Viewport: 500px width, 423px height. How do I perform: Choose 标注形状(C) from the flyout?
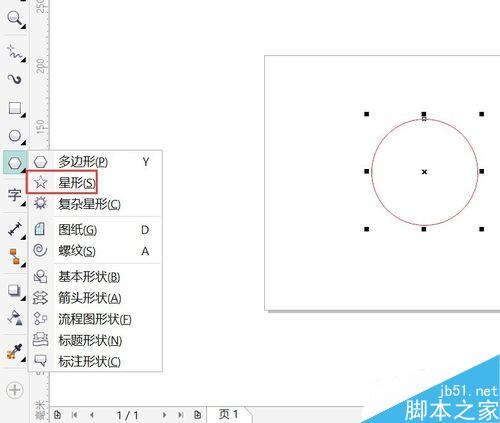click(95, 361)
